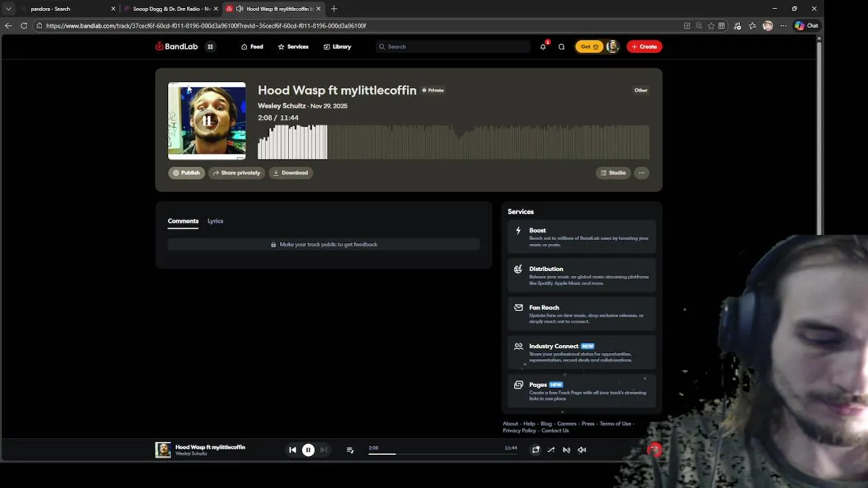Click the browser address bar URL

(206, 26)
